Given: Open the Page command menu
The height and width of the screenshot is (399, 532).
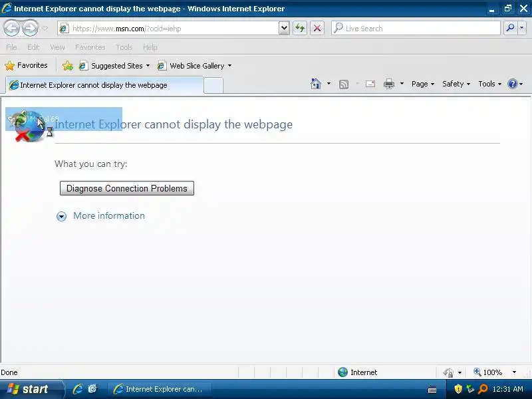Looking at the screenshot, I should click(423, 84).
